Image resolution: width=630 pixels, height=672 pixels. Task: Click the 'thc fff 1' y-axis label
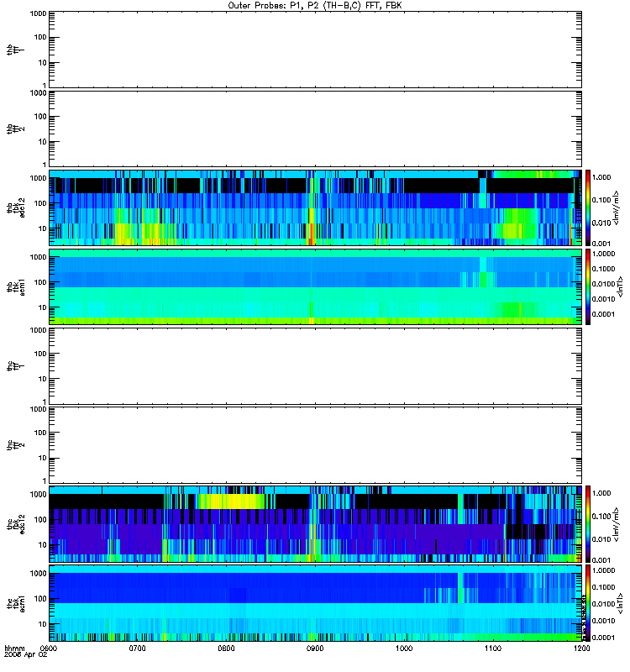pos(15,366)
